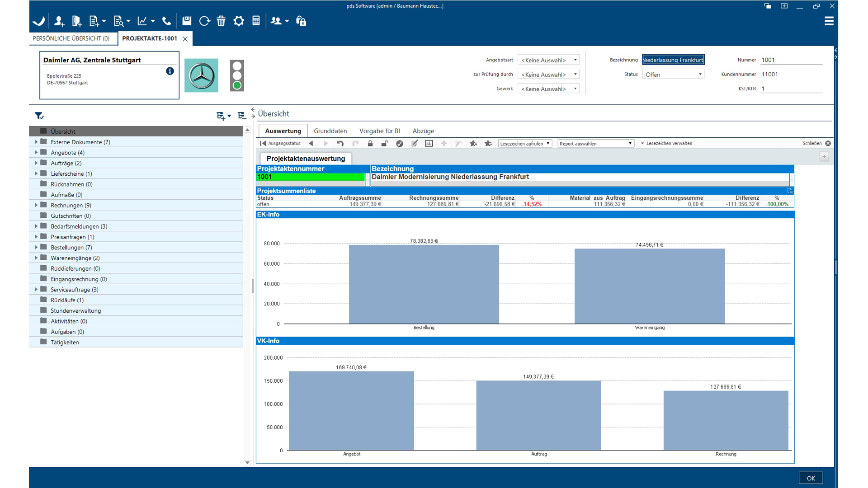Click the info icon in address card
The height and width of the screenshot is (488, 868).
click(x=170, y=71)
